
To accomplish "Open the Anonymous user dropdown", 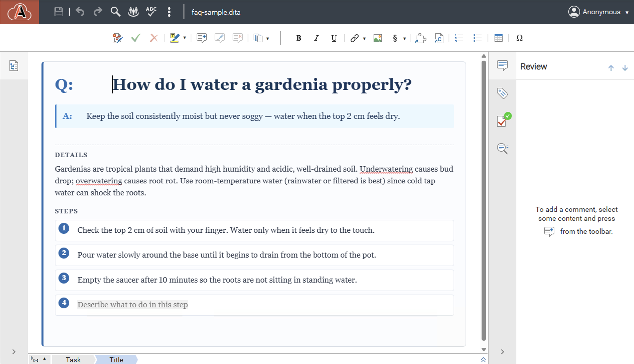I will click(x=598, y=12).
